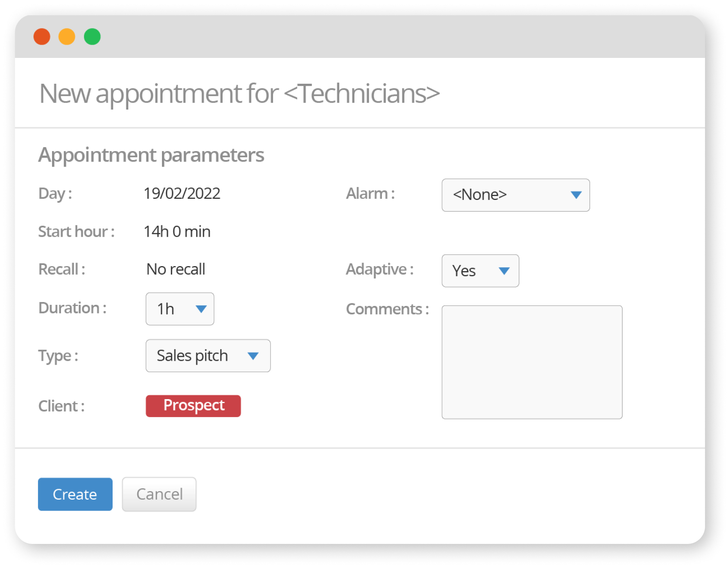Viewport: 728px width, 567px height.
Task: Click the blue arrow beside Sales pitch
Action: (253, 356)
